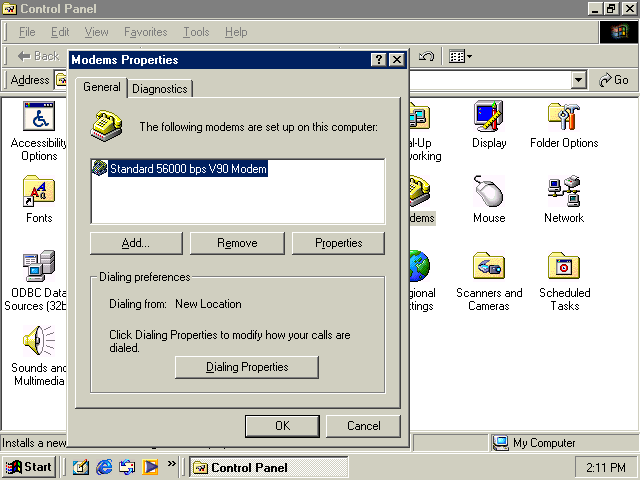The image size is (640, 480).
Task: Select the General tab
Action: coord(102,87)
